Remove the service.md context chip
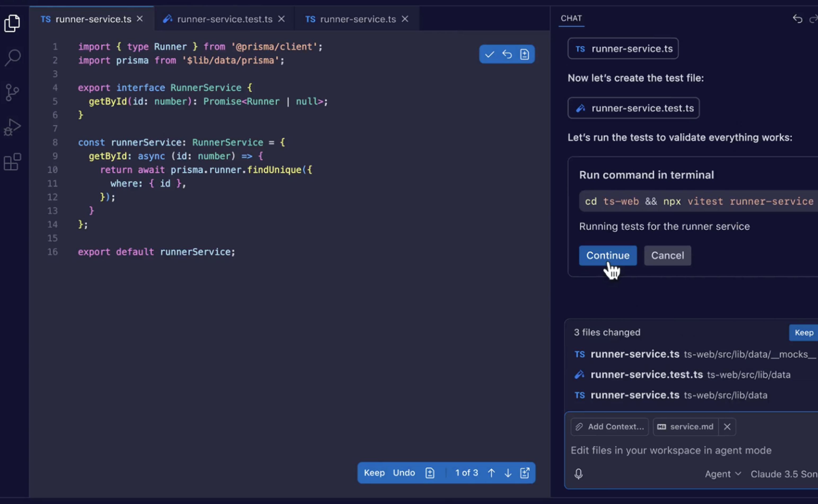This screenshot has width=818, height=504. point(728,427)
